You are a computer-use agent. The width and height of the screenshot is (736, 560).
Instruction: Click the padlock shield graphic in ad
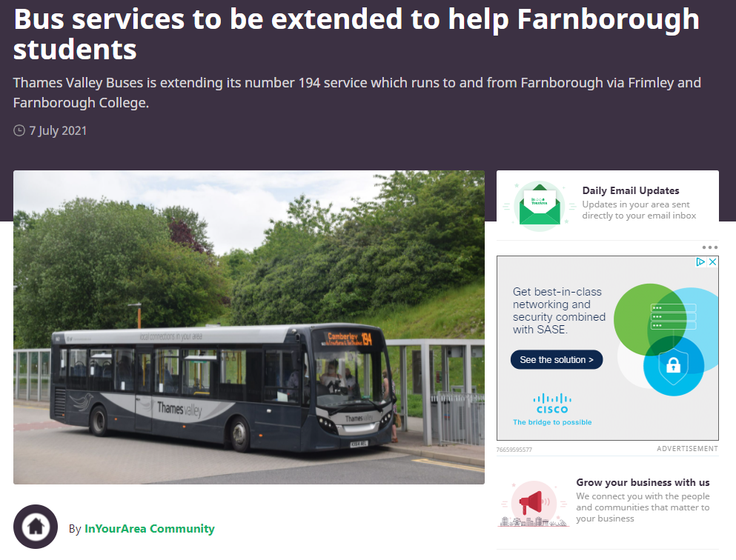pos(673,367)
